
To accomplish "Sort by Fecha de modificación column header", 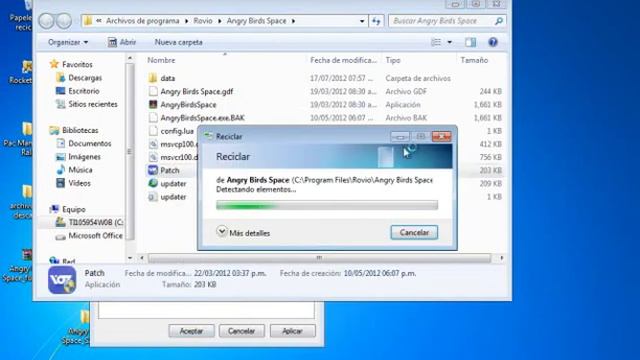I will point(343,60).
